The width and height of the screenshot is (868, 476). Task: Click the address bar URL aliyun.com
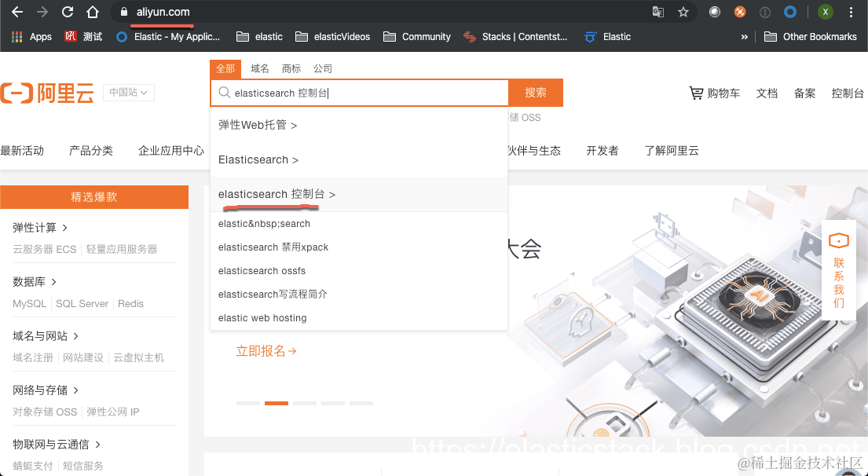[163, 12]
